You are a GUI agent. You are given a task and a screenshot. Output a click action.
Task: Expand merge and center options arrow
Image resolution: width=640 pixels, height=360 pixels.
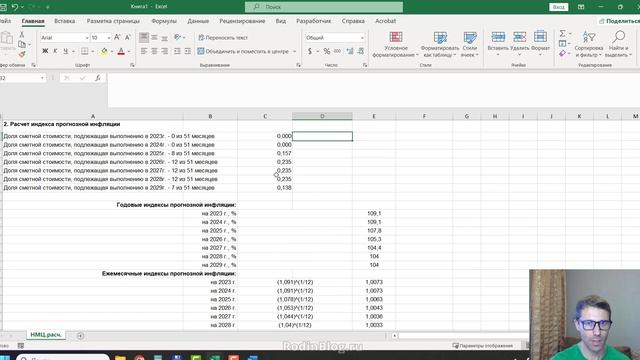pyautogui.click(x=295, y=51)
